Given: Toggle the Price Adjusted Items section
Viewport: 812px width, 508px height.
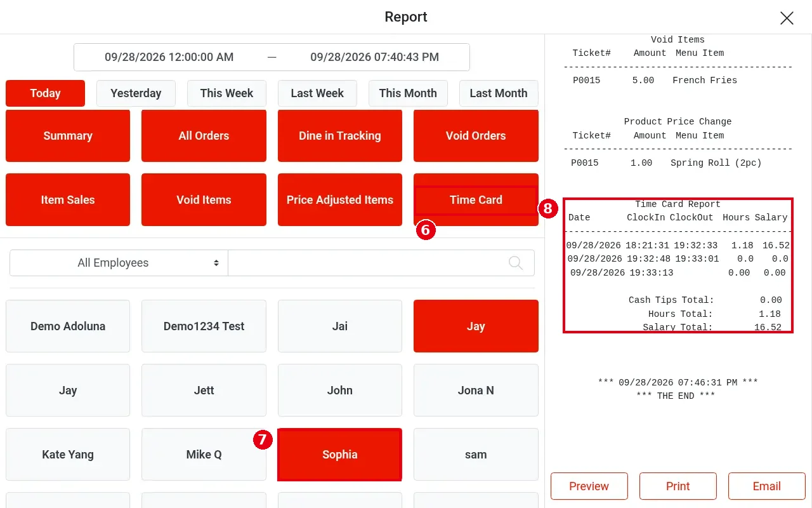Looking at the screenshot, I should [340, 200].
